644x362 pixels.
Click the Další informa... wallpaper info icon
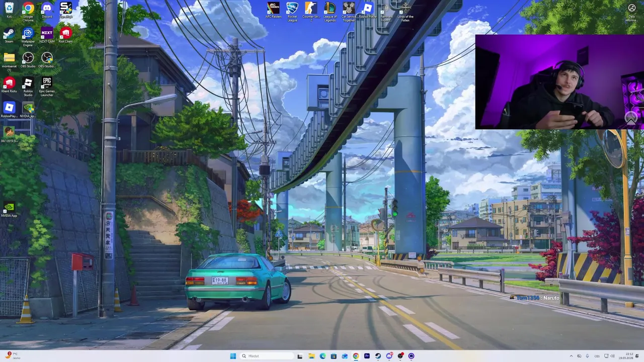coord(631,13)
